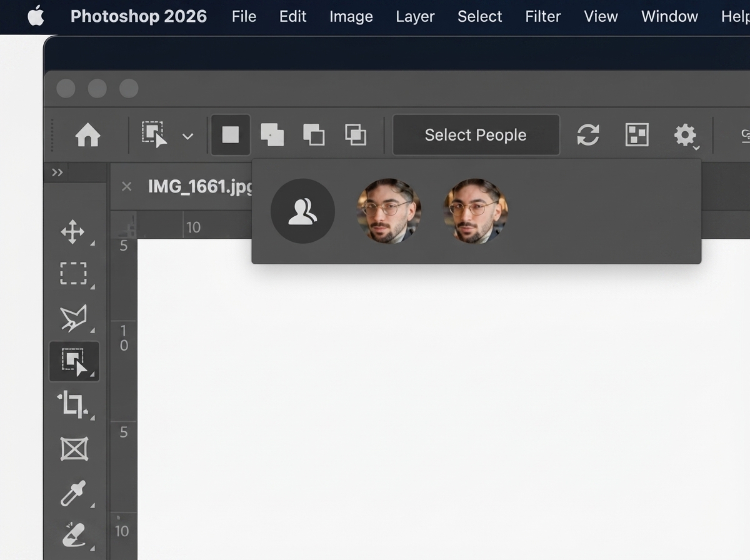
Task: Open the Edit menu
Action: tap(293, 16)
